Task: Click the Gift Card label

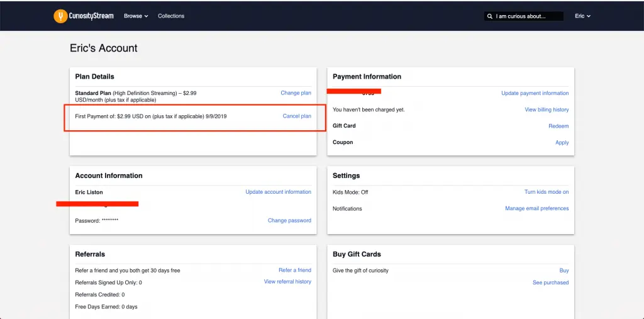Action: 344,126
